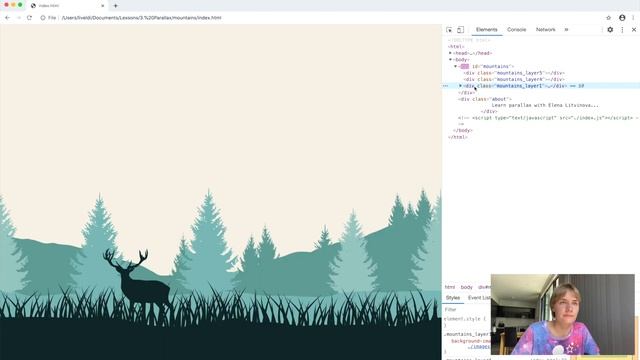Open the Event Listeners pane tab
Image resolution: width=640 pixels, height=360 pixels.
click(479, 298)
